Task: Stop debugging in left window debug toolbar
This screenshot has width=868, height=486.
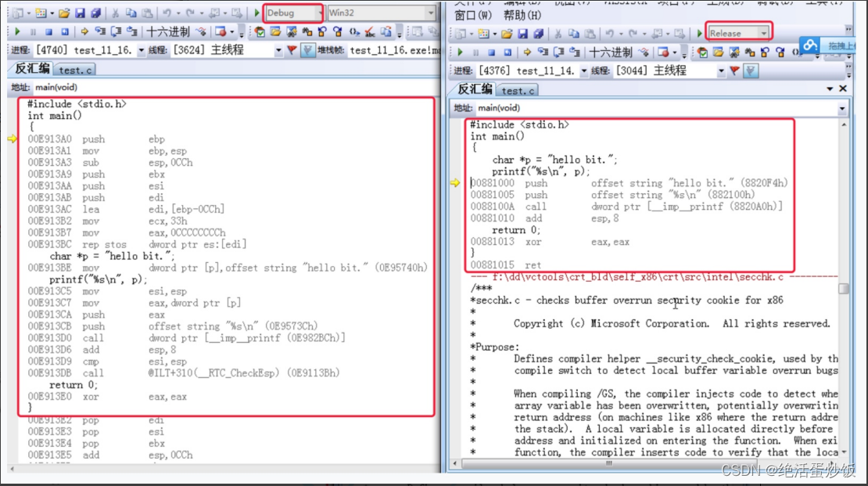Action: pyautogui.click(x=48, y=31)
